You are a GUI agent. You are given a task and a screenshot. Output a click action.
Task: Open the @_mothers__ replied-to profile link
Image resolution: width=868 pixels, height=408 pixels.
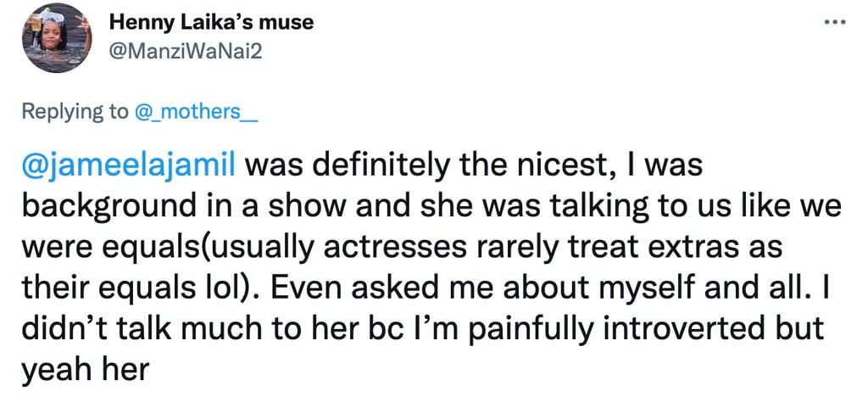[x=196, y=113]
